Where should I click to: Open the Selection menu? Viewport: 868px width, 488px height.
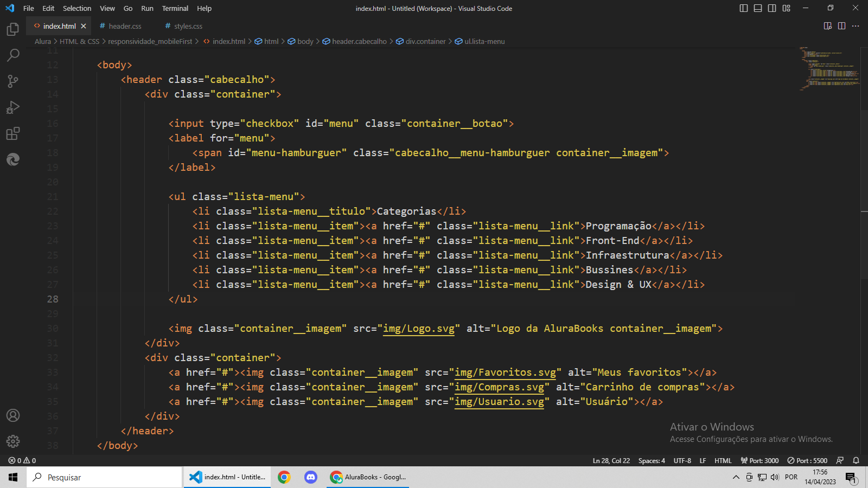pos(77,8)
